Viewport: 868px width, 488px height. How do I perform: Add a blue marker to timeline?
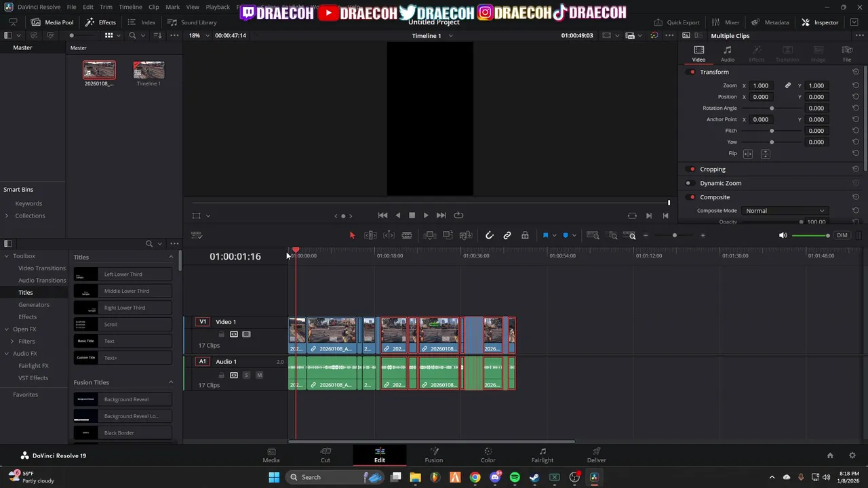pos(565,235)
